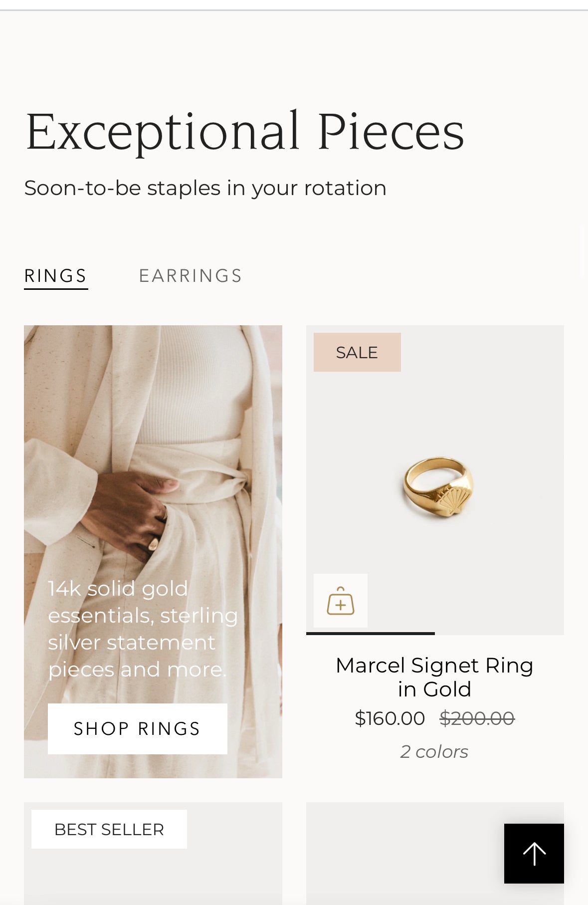Open Marcel Signet Ring in Gold title link
The height and width of the screenshot is (905, 588).
434,677
